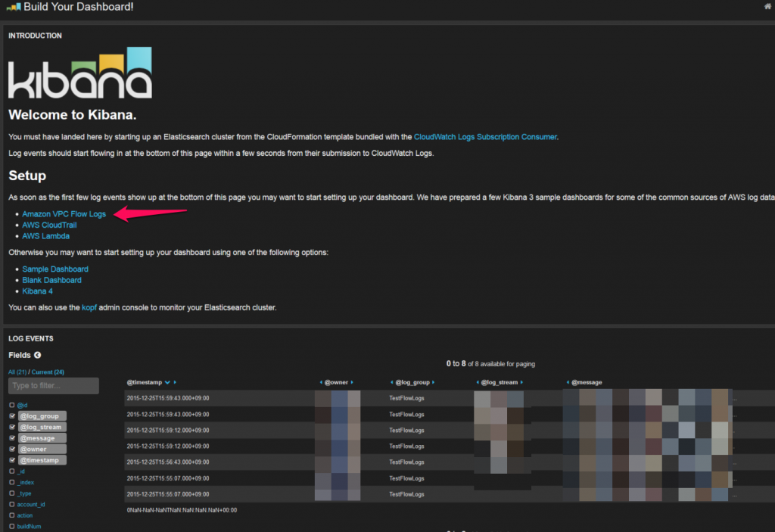
Task: Open the AWS CloudTrail dashboard link
Action: (49, 225)
